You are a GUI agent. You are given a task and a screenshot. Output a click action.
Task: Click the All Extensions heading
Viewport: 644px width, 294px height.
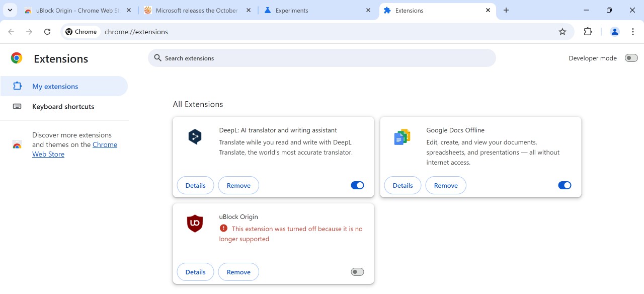click(198, 104)
